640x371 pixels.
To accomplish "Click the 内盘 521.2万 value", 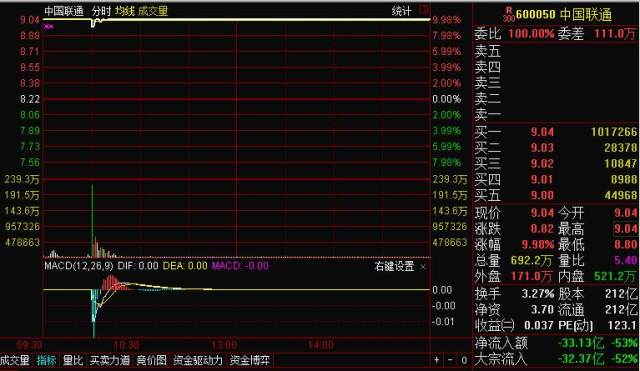I will click(x=616, y=276).
